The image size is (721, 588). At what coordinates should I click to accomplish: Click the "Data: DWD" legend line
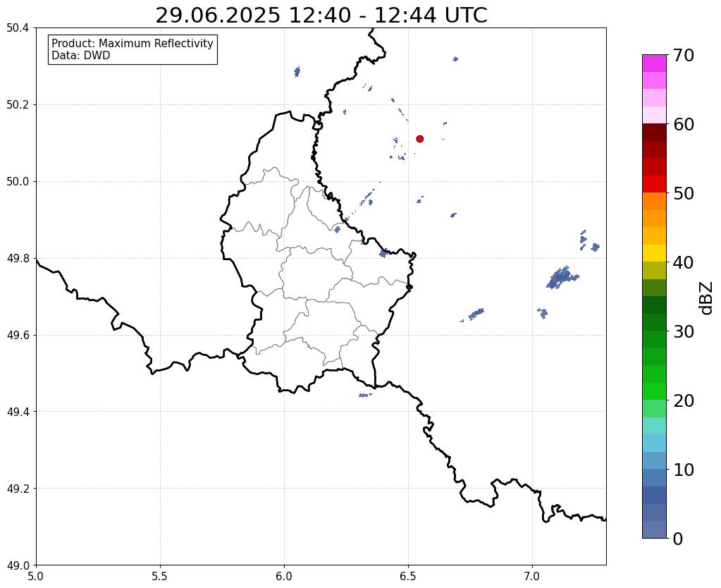pos(81,56)
